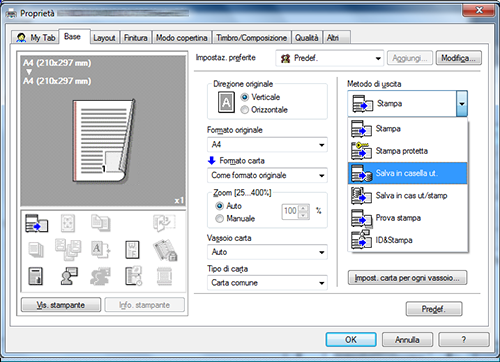Image resolution: width=500 pixels, height=362 pixels.
Task: Click the page with clock overlay icon
Action: [x=134, y=276]
